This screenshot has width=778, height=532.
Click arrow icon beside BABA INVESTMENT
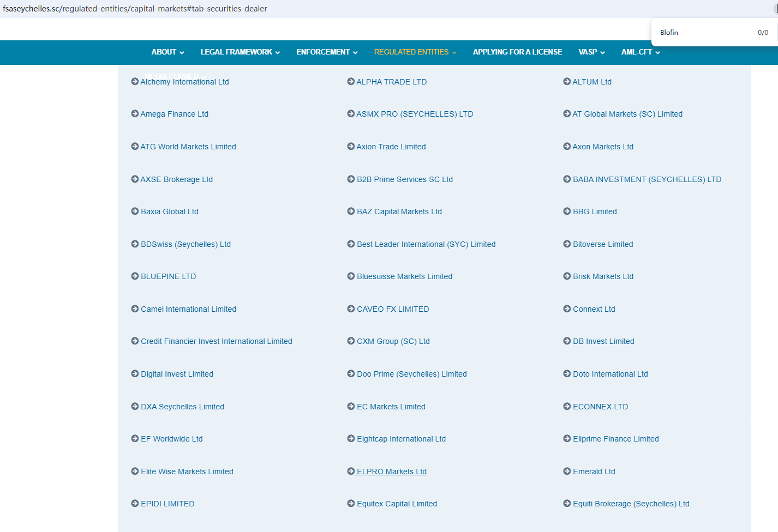[567, 179]
